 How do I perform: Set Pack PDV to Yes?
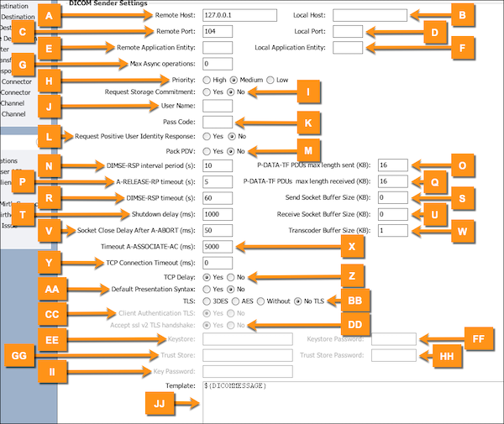pos(207,151)
